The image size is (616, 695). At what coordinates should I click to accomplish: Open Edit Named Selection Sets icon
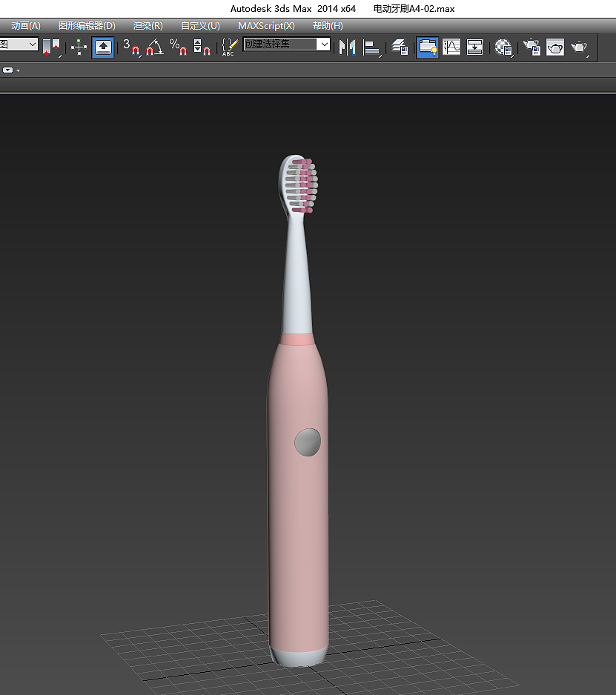231,47
